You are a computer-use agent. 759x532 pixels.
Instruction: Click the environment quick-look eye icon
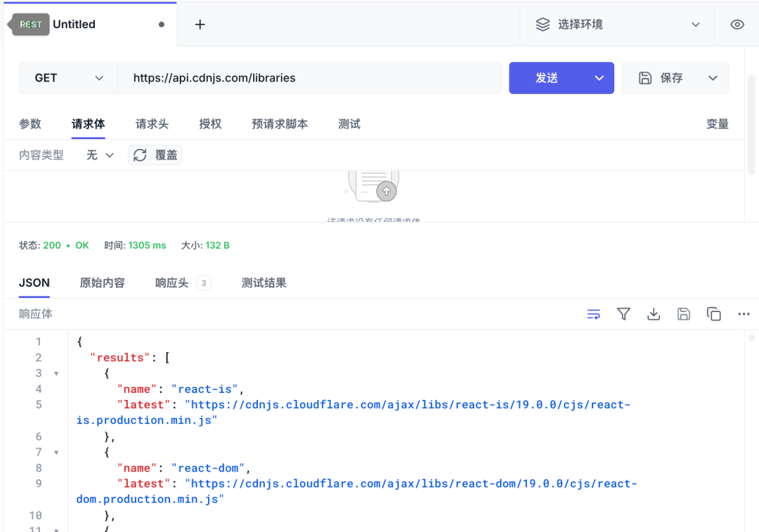coord(737,24)
